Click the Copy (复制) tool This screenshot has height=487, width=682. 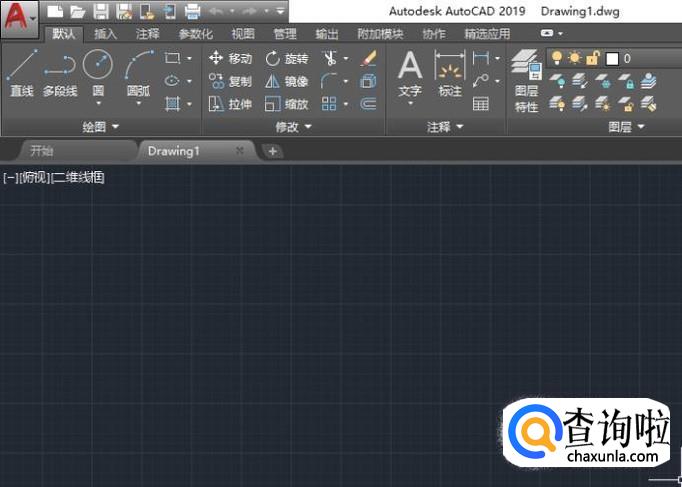(230, 81)
